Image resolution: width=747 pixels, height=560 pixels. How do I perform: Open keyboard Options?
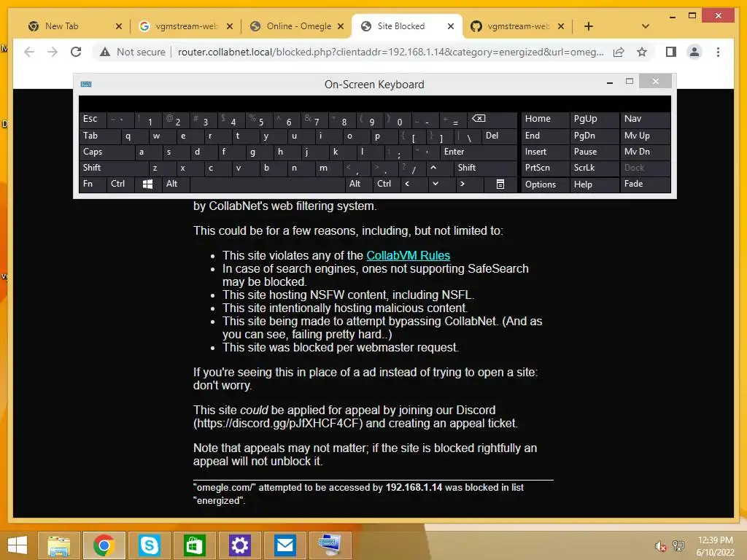click(545, 184)
